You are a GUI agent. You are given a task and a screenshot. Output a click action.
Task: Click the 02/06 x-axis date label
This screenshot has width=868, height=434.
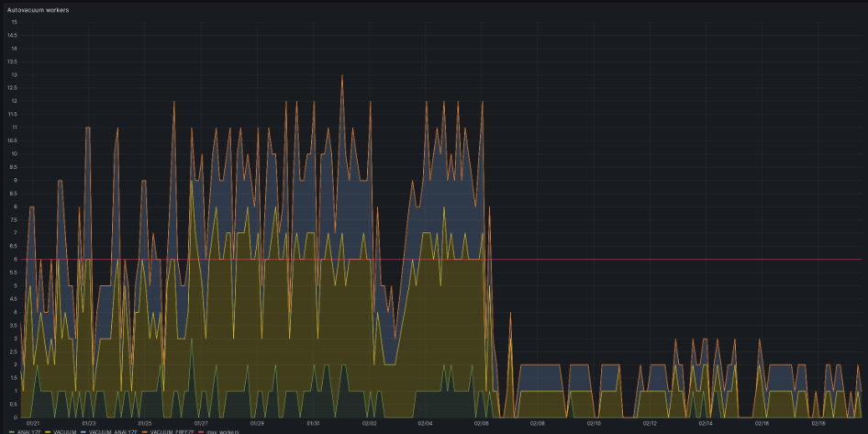pos(482,424)
